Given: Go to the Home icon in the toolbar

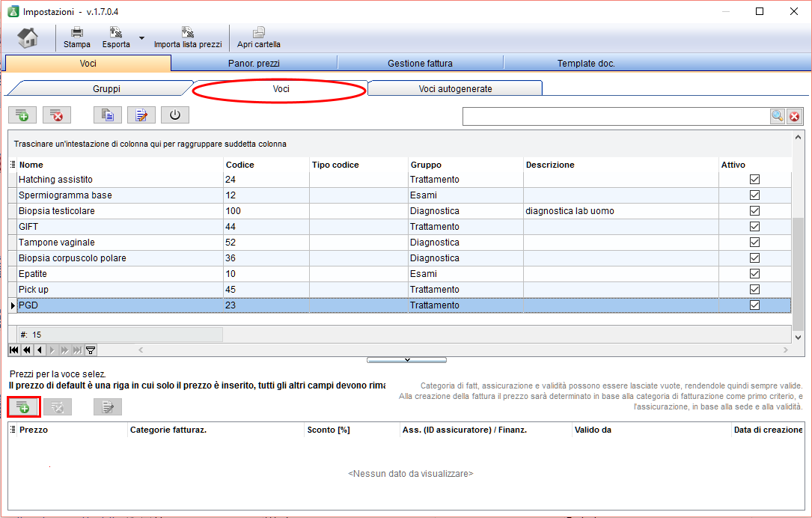Looking at the screenshot, I should tap(28, 38).
